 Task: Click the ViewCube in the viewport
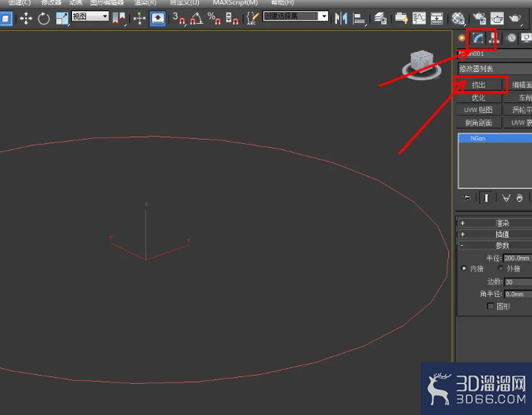421,65
